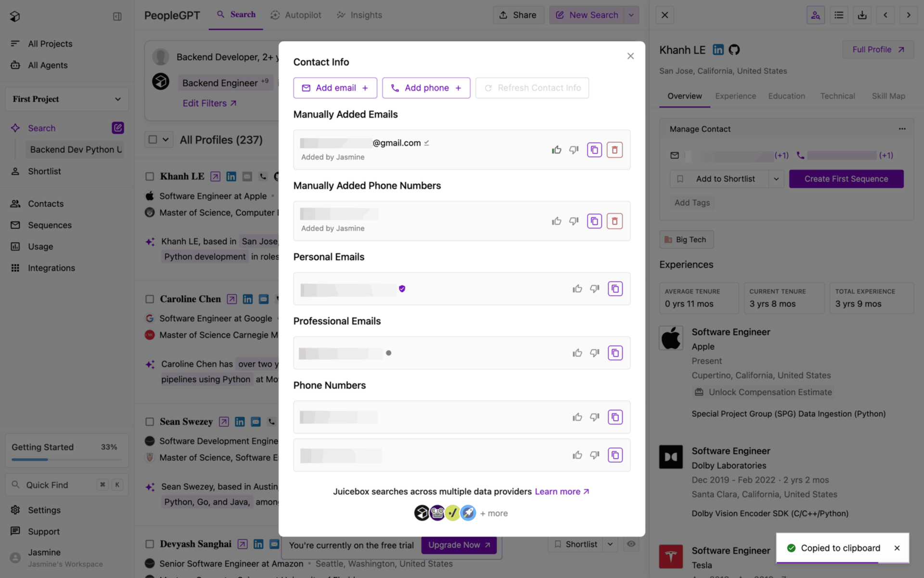Click Create First Sequence button
The width and height of the screenshot is (924, 578).
click(846, 179)
